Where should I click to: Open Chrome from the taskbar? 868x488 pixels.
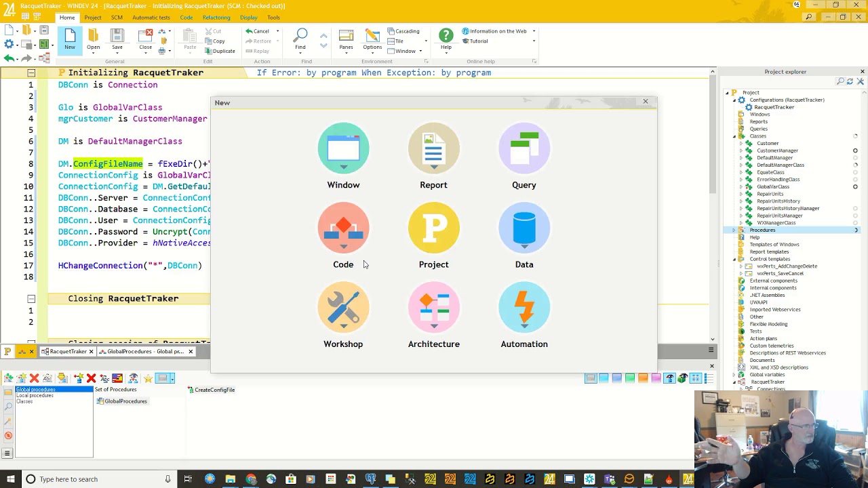coord(251,479)
